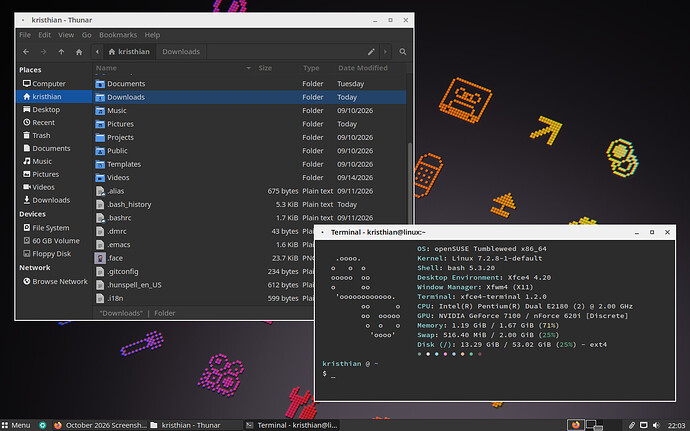
Task: Click the home icon in Thunar toolbar
Action: tap(79, 52)
